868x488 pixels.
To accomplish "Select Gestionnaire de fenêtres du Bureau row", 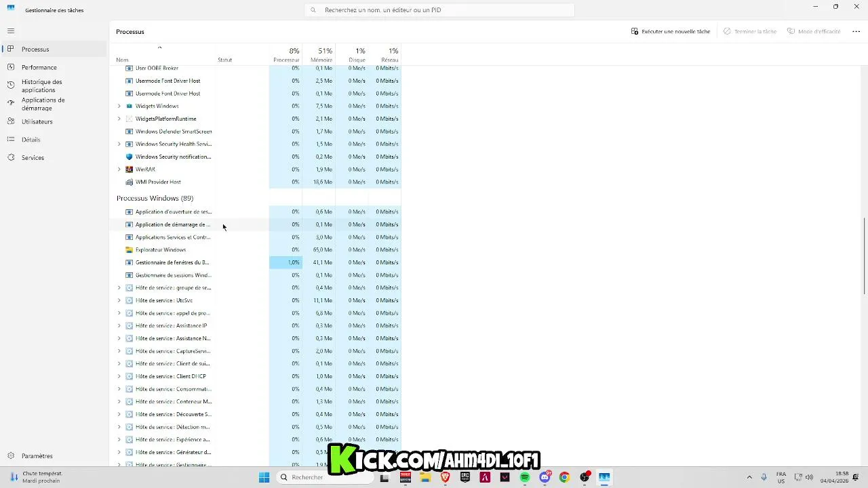I will (x=256, y=262).
